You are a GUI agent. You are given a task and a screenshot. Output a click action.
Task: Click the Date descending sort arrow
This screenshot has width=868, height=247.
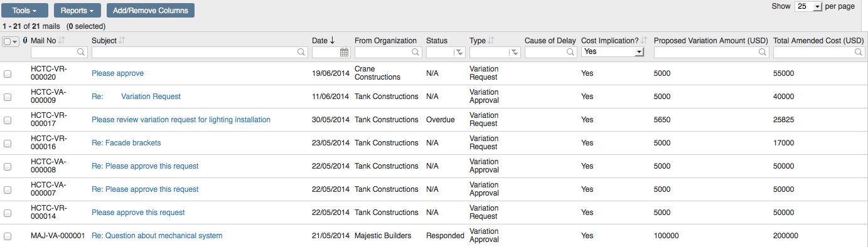[332, 41]
